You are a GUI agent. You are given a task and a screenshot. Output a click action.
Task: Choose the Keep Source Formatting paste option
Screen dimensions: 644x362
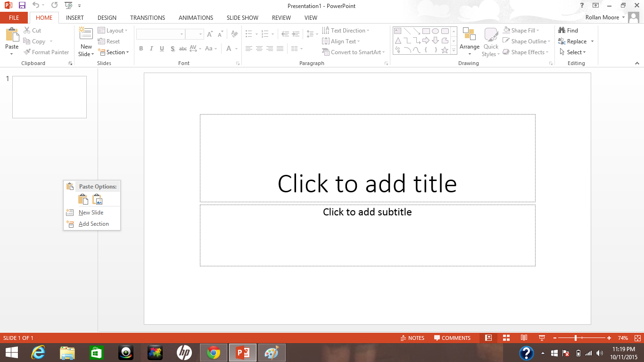[83, 199]
